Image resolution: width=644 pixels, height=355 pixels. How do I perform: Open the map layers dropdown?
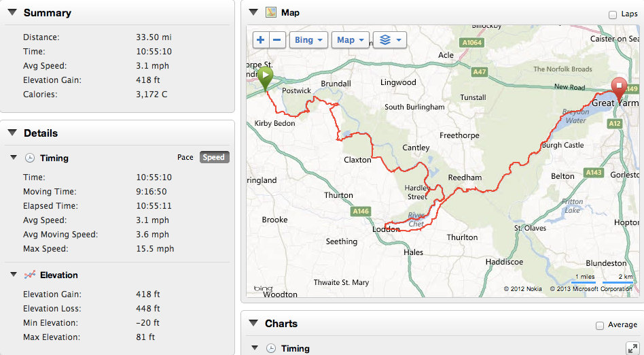[x=389, y=40]
